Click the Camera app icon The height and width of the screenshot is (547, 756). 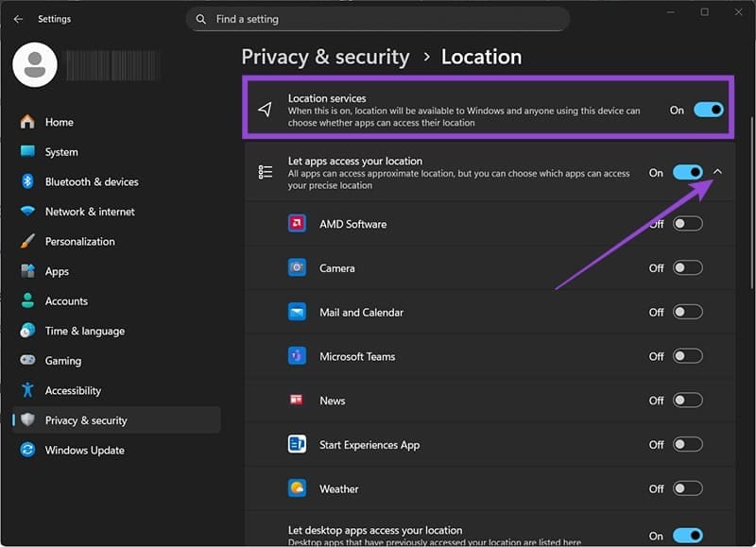297,267
